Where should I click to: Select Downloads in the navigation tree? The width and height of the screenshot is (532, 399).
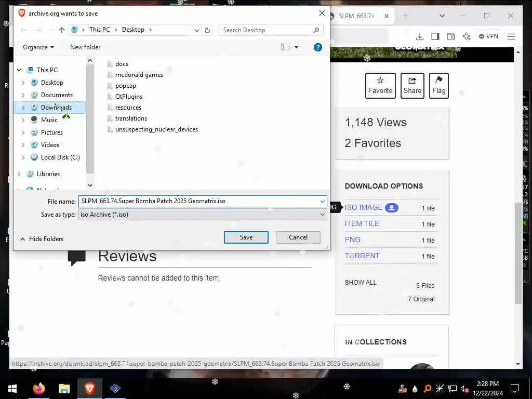pyautogui.click(x=56, y=108)
